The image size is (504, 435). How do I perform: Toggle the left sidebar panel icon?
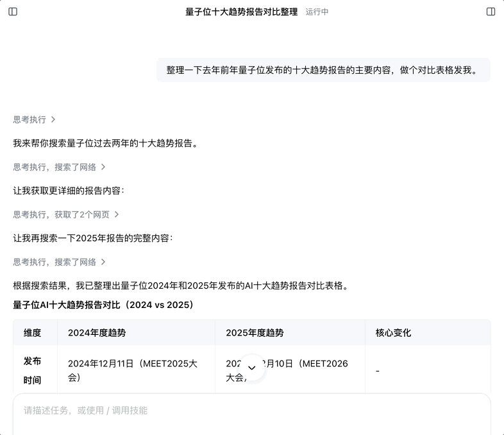[x=13, y=12]
